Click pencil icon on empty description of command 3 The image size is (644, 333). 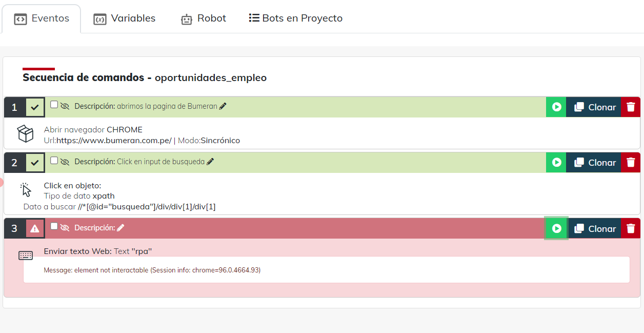tap(120, 228)
